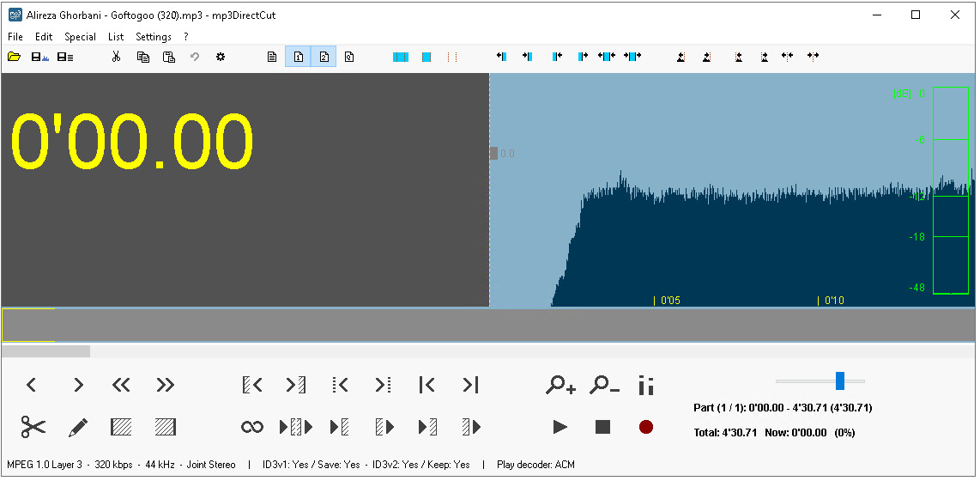This screenshot has width=980, height=481.
Task: Click the green dB level meter
Action: (x=951, y=190)
